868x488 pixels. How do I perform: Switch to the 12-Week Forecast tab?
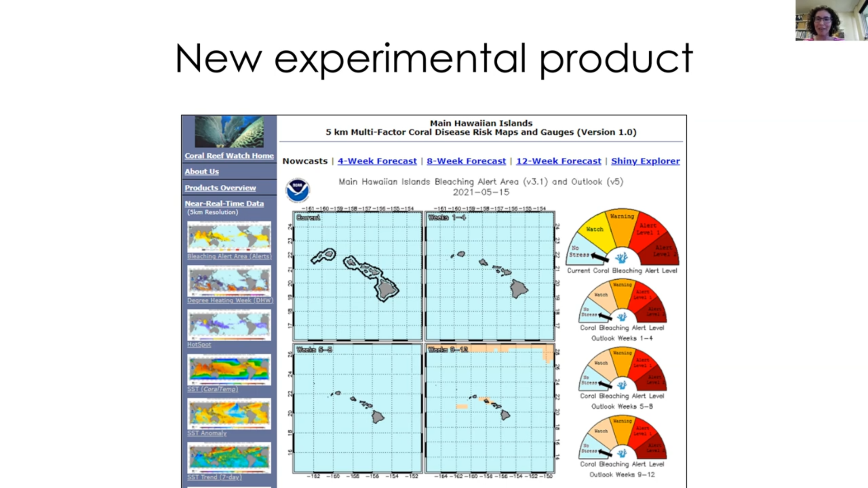coord(559,161)
